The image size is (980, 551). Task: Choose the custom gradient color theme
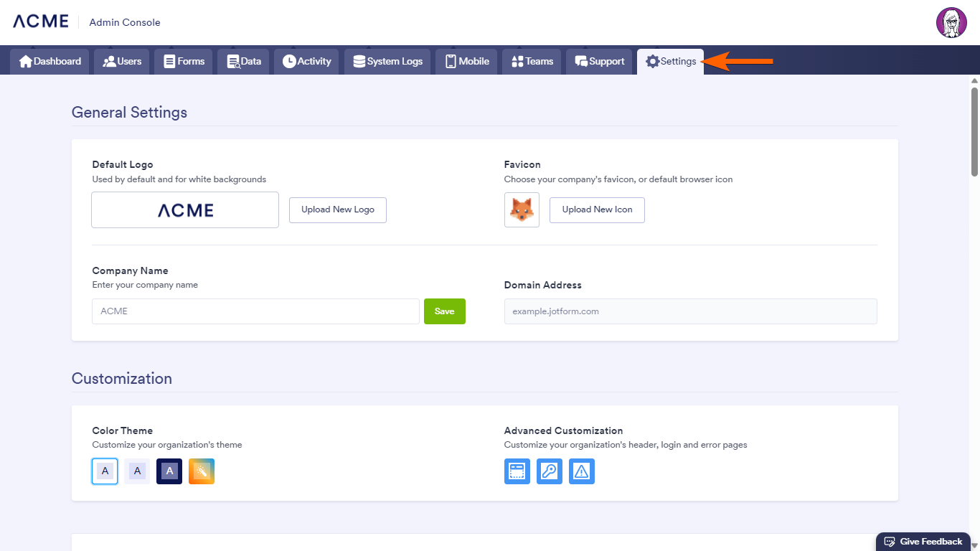pyautogui.click(x=202, y=471)
